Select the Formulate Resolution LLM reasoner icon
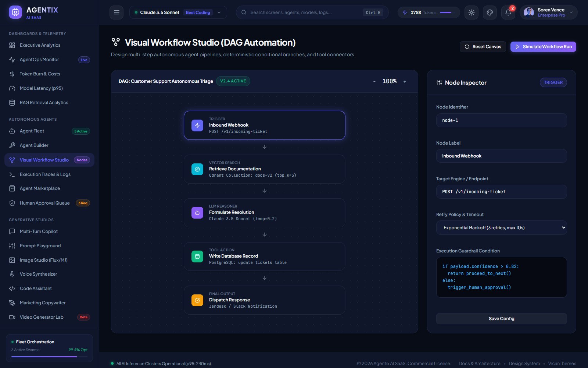Screen dimensions: 588x368 [x=197, y=213]
